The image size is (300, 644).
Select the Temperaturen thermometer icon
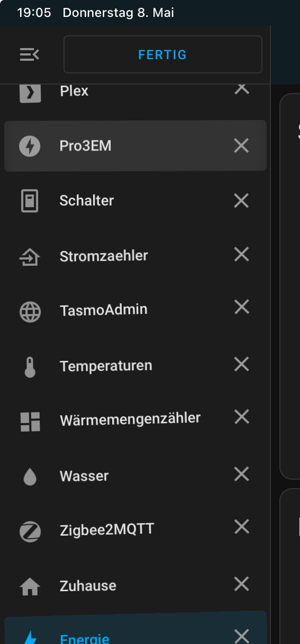[x=30, y=366]
